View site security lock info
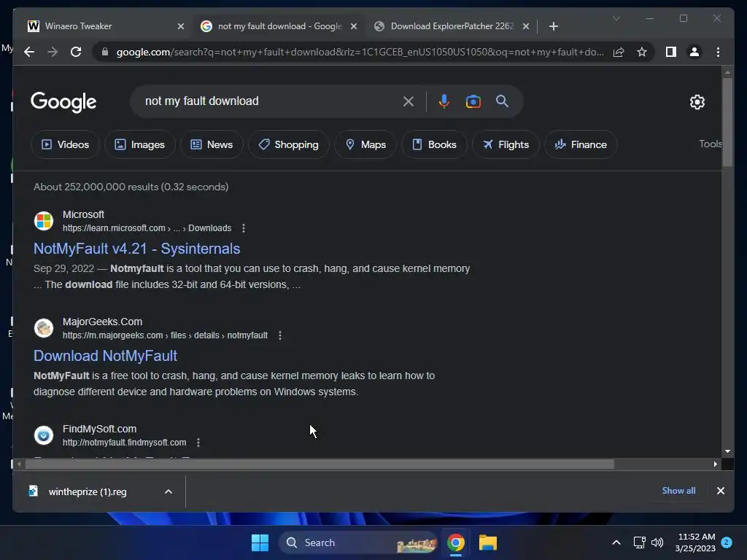 pos(105,52)
